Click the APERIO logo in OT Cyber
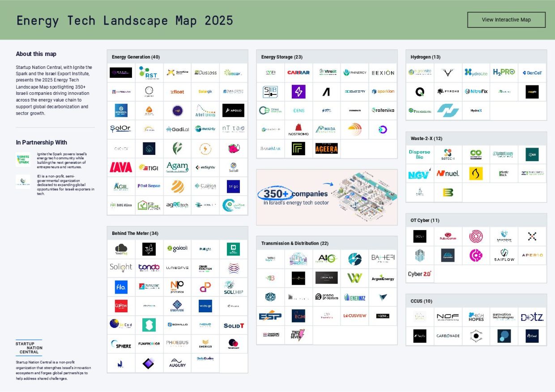Screen dimensions: 555x392 [532, 255]
